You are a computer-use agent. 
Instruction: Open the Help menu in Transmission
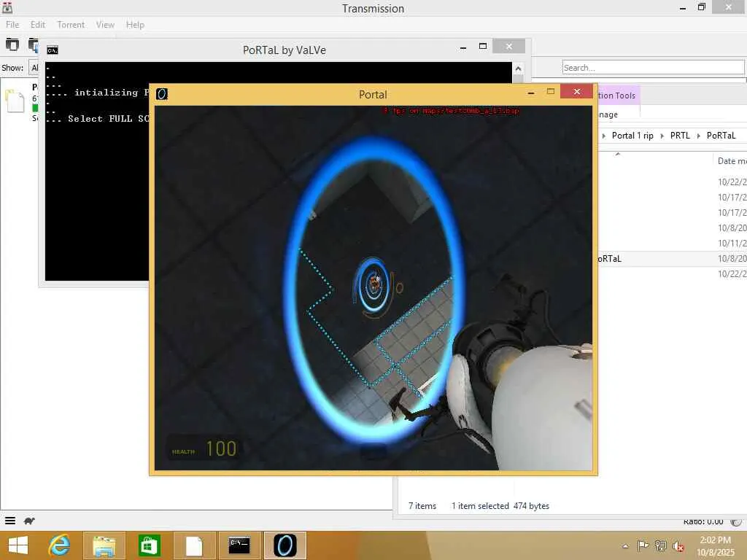[x=135, y=25]
